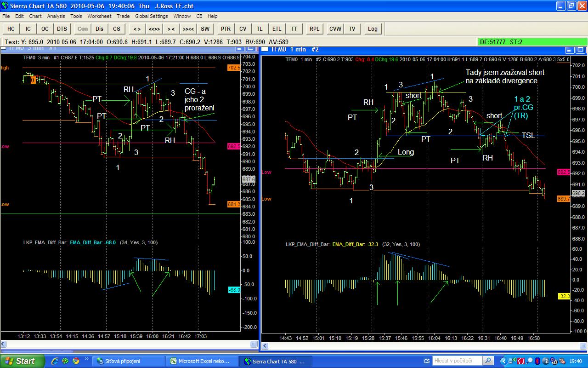
Task: Toggle the Con connection button
Action: click(x=83, y=29)
